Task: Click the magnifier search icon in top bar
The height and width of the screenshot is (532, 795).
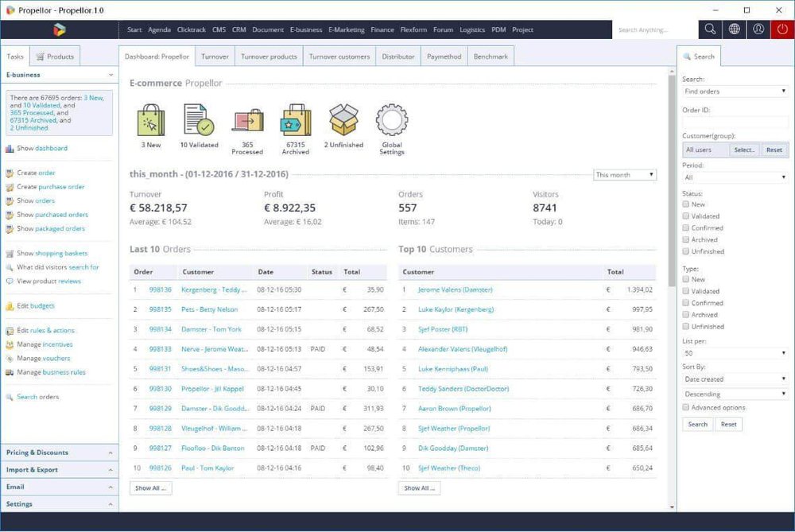Action: [709, 29]
